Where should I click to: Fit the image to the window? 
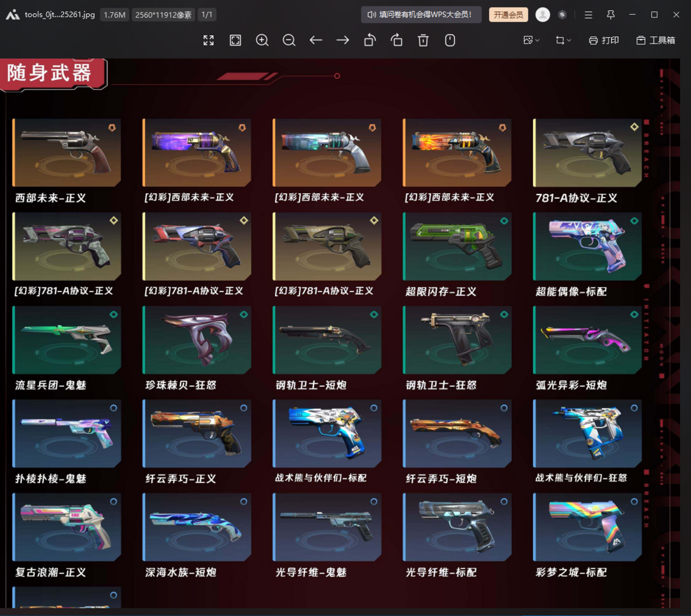pos(235,40)
